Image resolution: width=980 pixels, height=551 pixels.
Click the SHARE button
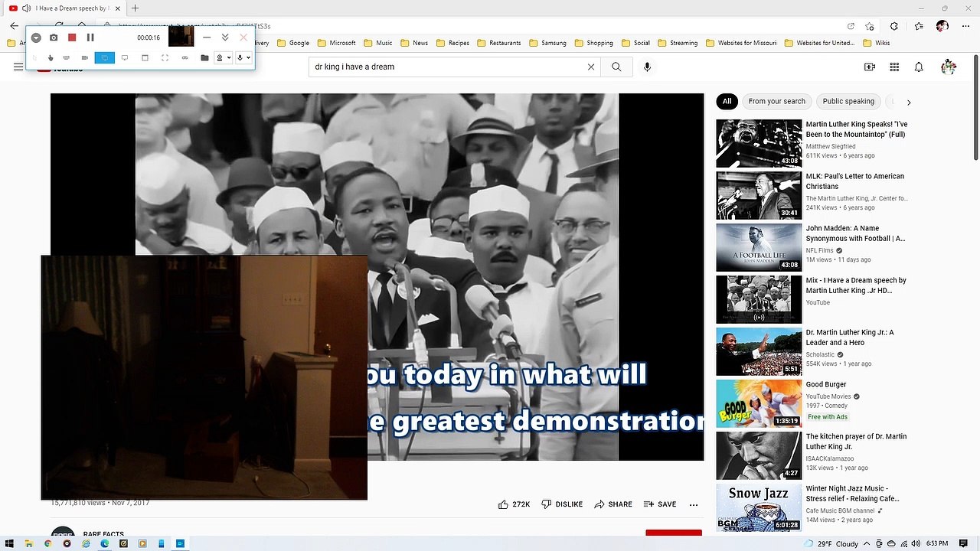(613, 504)
